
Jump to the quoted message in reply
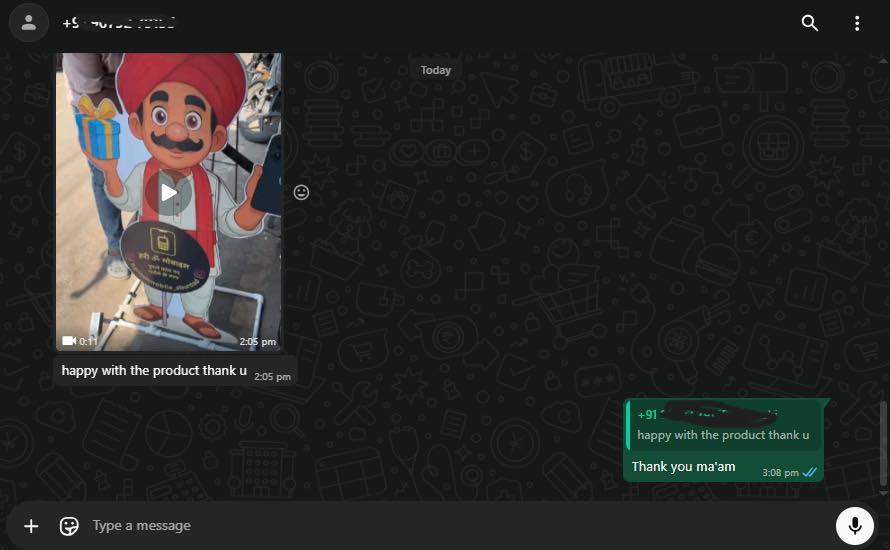723,435
